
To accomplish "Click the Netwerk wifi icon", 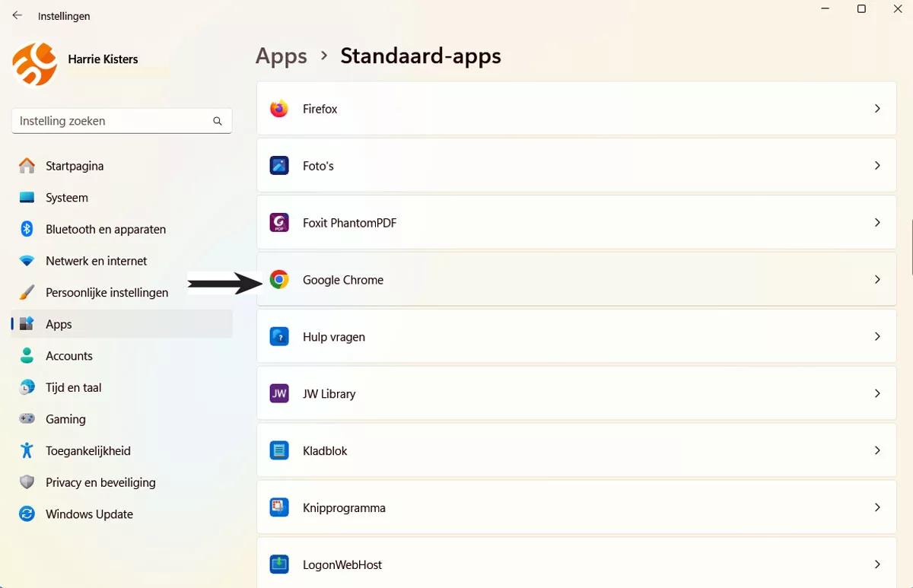I will coord(27,261).
